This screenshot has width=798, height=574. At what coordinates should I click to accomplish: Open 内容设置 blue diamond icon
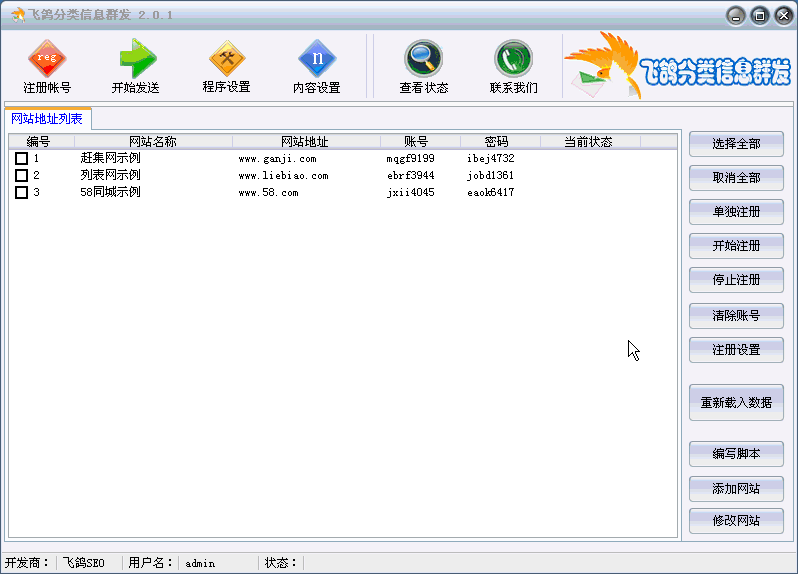[317, 67]
